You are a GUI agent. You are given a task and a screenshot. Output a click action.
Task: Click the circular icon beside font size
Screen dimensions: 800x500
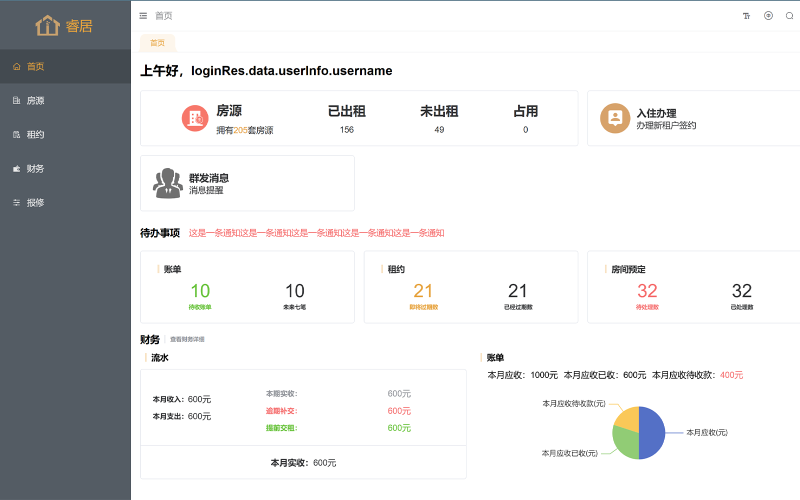[x=768, y=16]
